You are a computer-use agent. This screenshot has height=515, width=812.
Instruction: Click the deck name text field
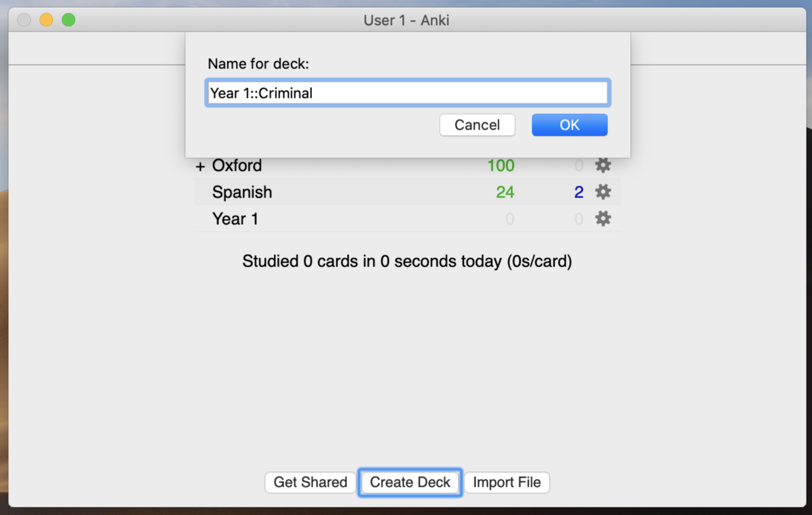pos(407,93)
